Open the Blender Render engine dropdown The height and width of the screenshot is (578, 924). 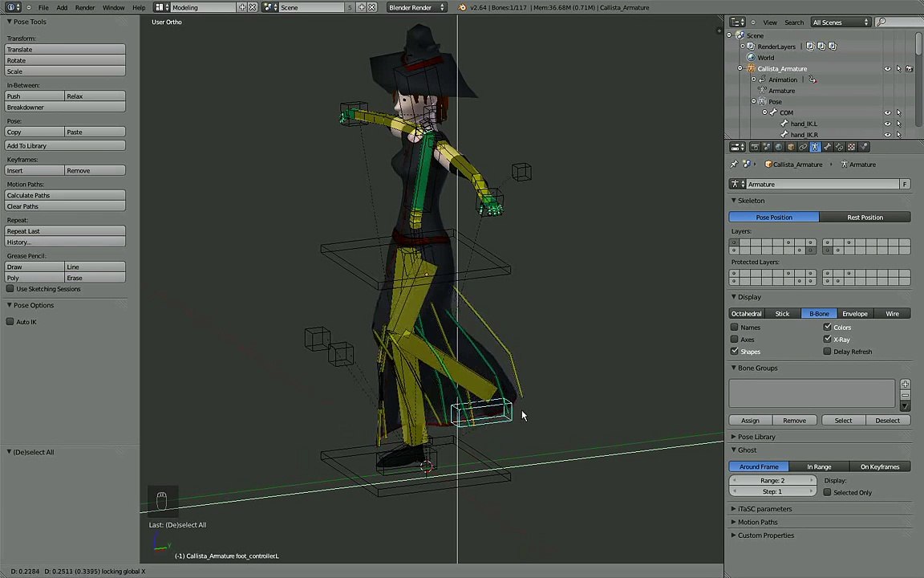(x=415, y=7)
